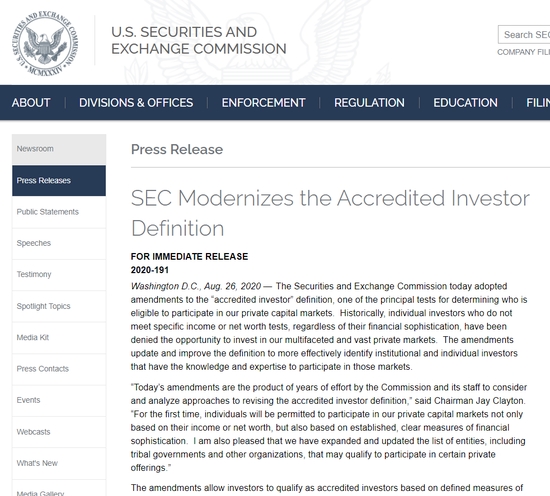Select What's New in sidebar
This screenshot has width=550, height=496.
pos(59,463)
